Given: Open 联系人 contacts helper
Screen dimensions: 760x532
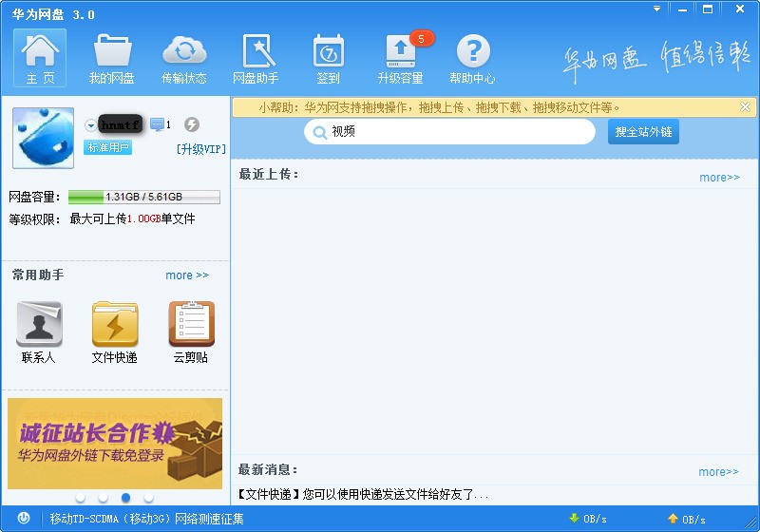Looking at the screenshot, I should pos(39,332).
